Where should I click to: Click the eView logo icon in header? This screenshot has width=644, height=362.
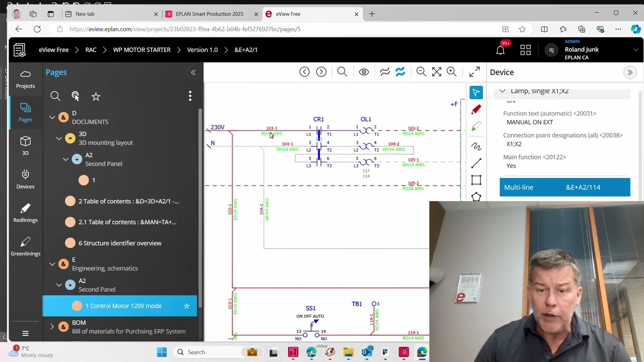[20, 50]
